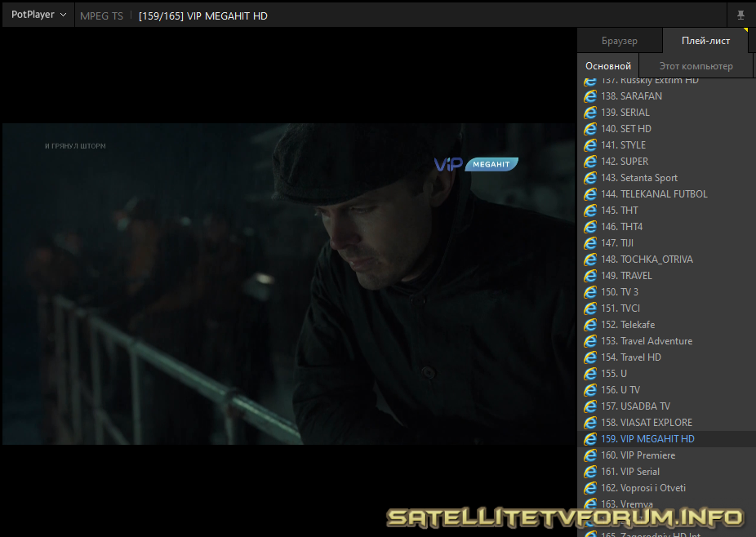Viewport: 756px width, 537px height.
Task: Click the MPEG TS format label
Action: coord(101,16)
